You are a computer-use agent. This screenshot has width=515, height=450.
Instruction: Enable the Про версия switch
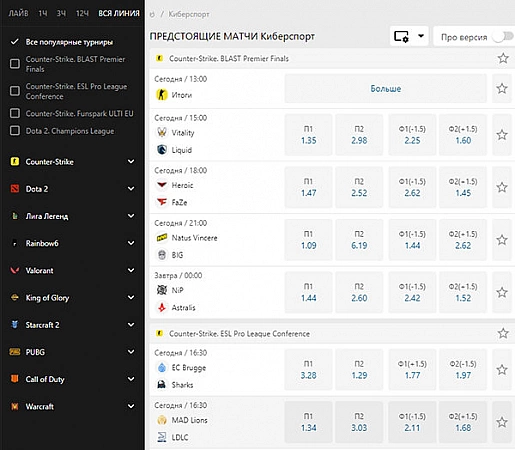pos(503,37)
